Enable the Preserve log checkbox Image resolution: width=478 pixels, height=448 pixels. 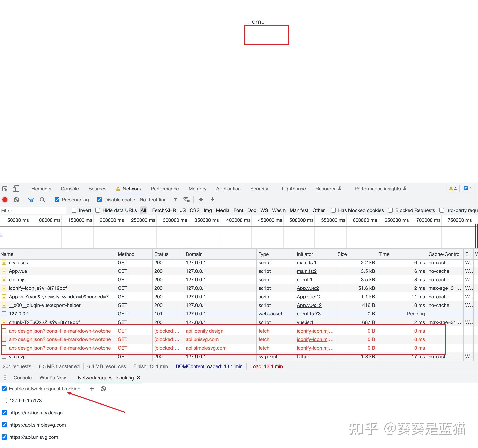57,200
